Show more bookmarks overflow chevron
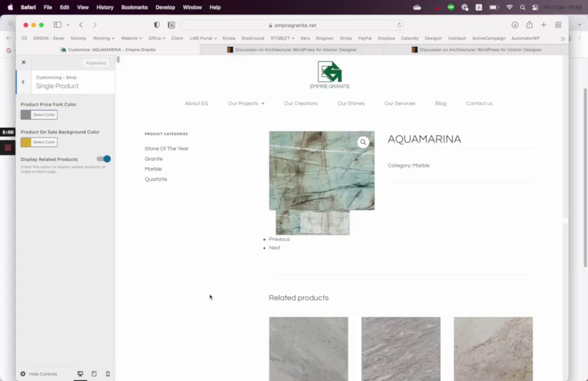 (x=563, y=39)
